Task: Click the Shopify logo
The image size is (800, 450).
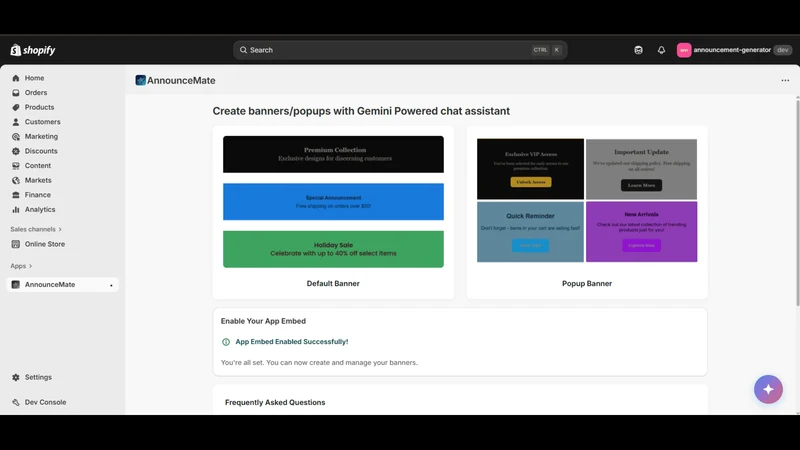Action: coord(33,50)
